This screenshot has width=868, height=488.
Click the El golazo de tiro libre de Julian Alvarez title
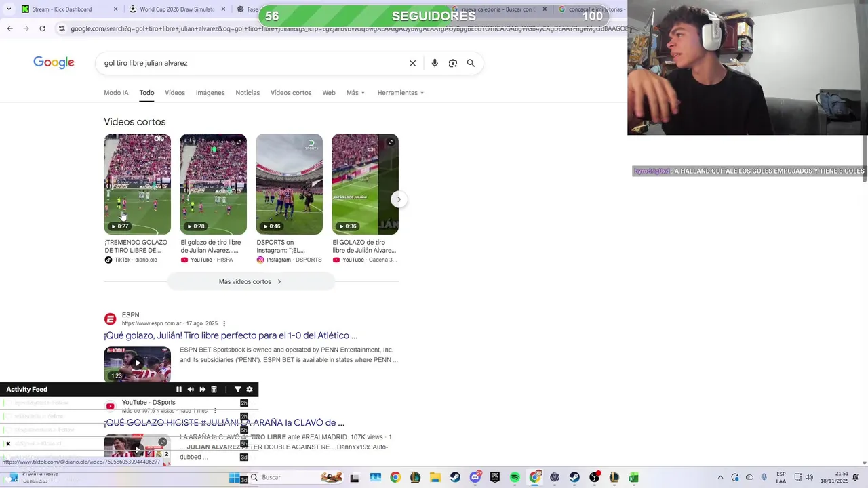(x=211, y=246)
